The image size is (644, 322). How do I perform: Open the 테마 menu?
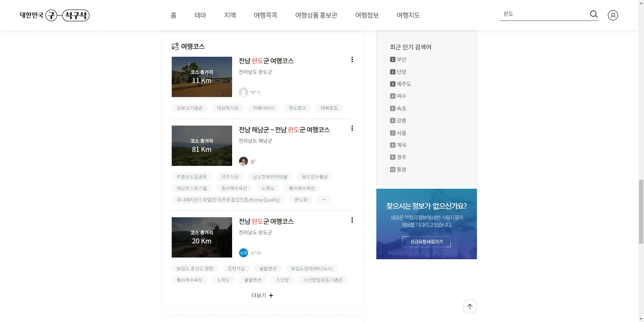200,15
